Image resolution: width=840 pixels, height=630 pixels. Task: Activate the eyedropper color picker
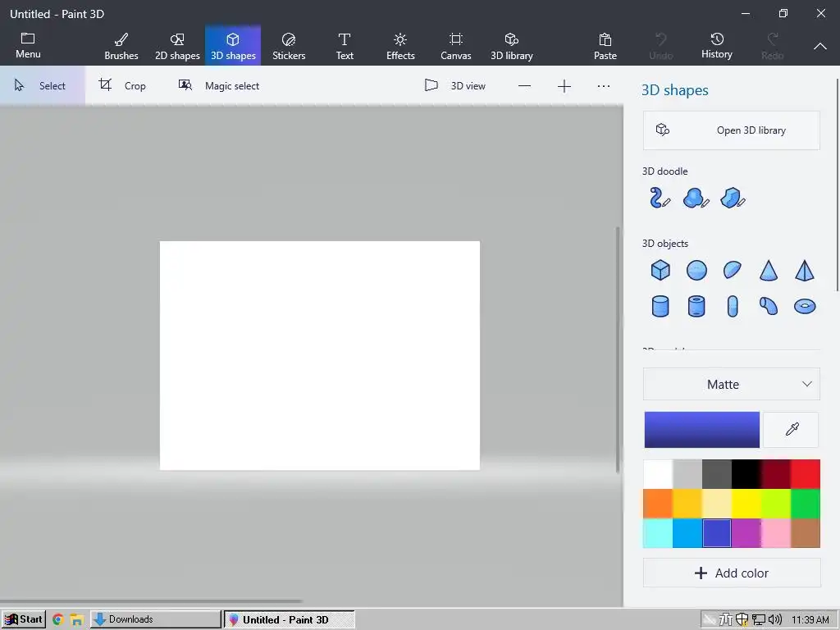click(792, 430)
